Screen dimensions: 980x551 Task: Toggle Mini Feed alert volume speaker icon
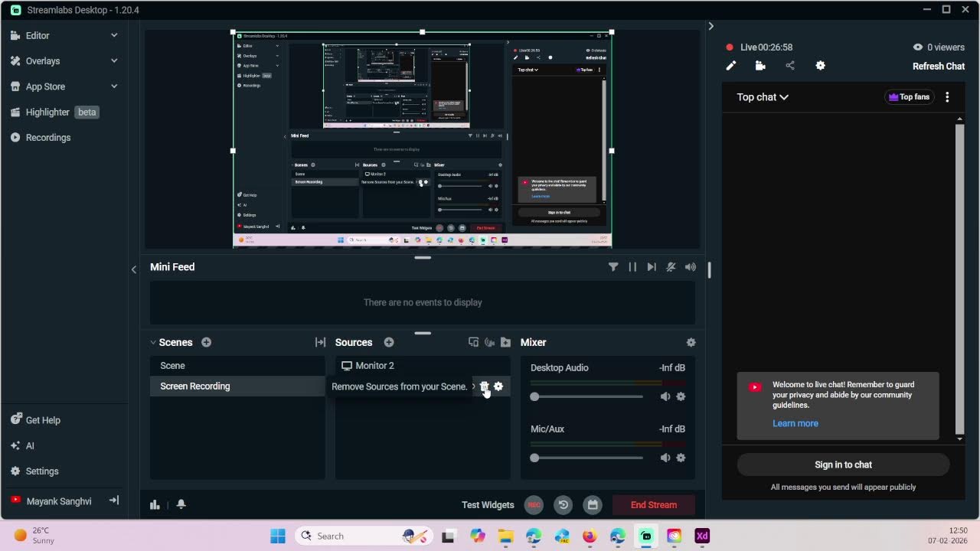691,267
